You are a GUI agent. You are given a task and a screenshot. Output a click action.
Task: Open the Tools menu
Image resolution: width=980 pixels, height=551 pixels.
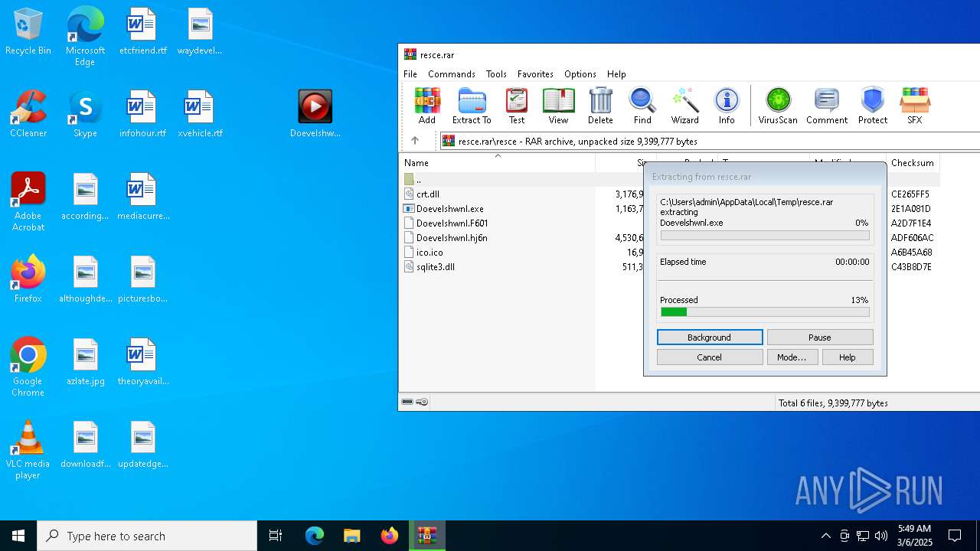496,74
